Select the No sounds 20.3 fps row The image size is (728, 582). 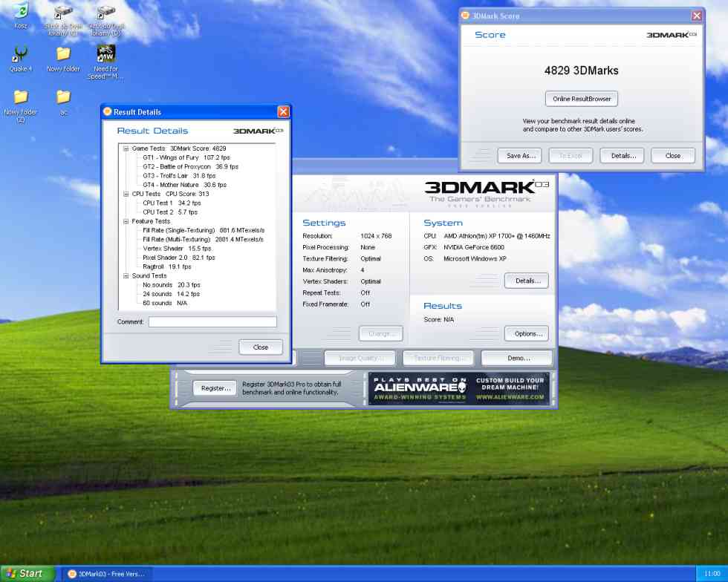[x=172, y=285]
